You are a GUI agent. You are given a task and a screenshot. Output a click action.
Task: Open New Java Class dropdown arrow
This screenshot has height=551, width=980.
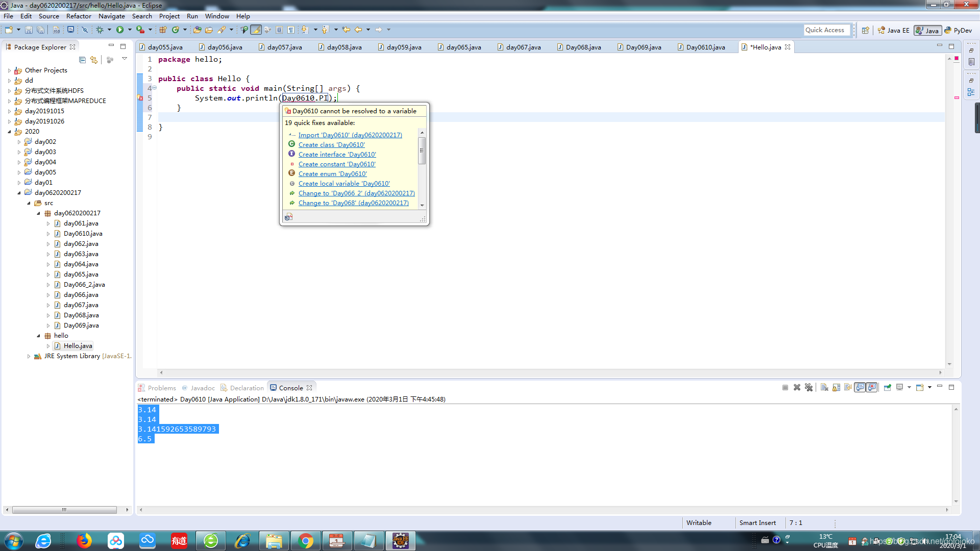pyautogui.click(x=185, y=30)
